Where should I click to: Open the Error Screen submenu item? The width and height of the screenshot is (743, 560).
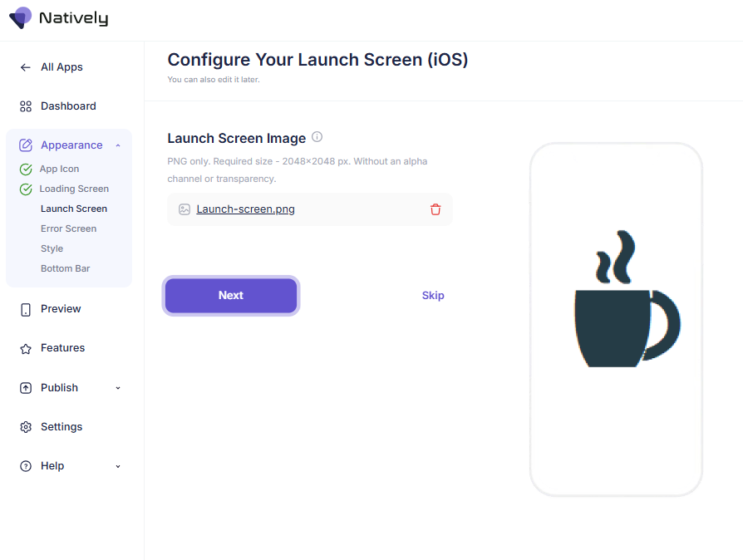68,228
